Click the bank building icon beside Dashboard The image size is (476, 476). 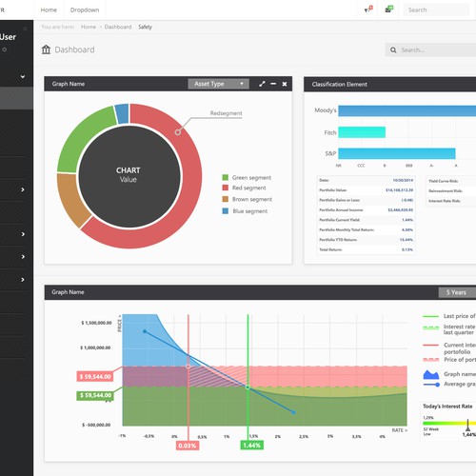point(46,50)
